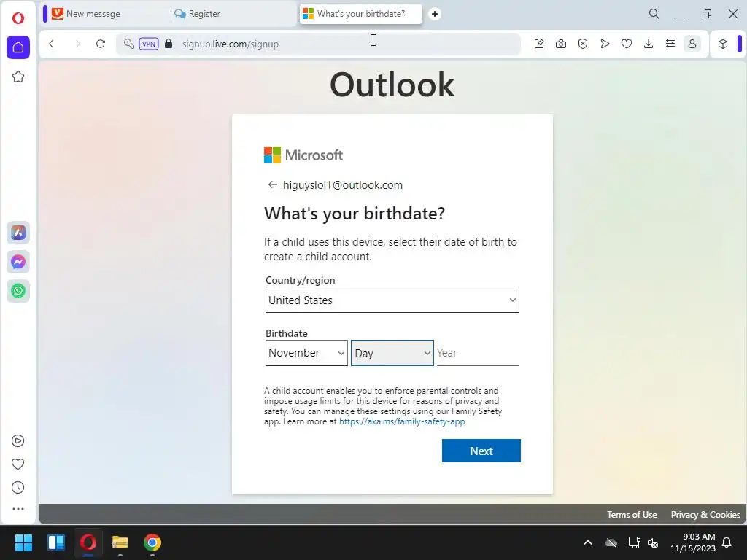This screenshot has height=560, width=747.
Task: Select the What's your birthdate tab
Action: click(360, 14)
